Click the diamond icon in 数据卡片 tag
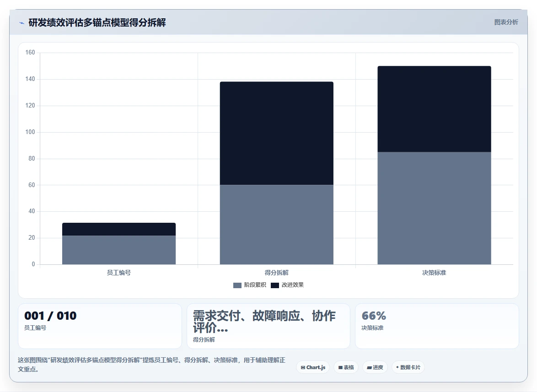 tap(397, 367)
